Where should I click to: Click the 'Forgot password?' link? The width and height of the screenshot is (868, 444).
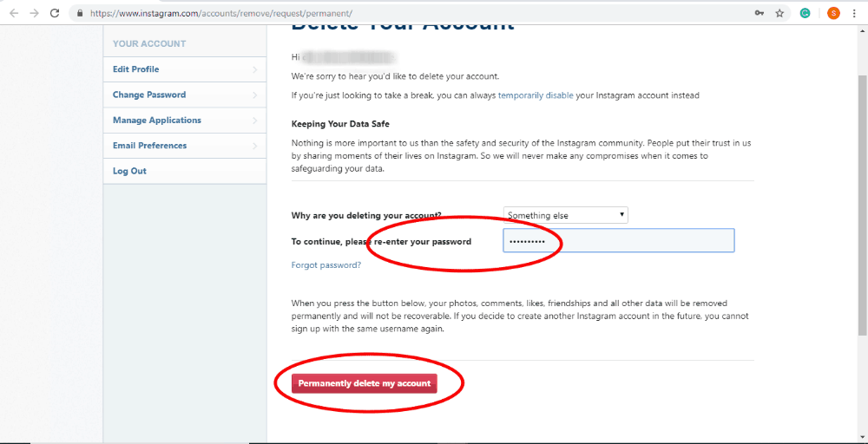[x=326, y=265]
